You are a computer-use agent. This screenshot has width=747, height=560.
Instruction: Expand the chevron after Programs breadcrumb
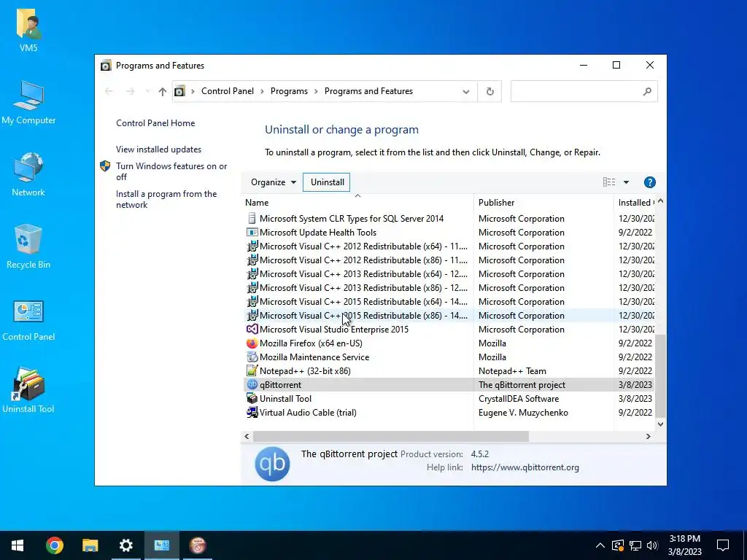tap(317, 91)
